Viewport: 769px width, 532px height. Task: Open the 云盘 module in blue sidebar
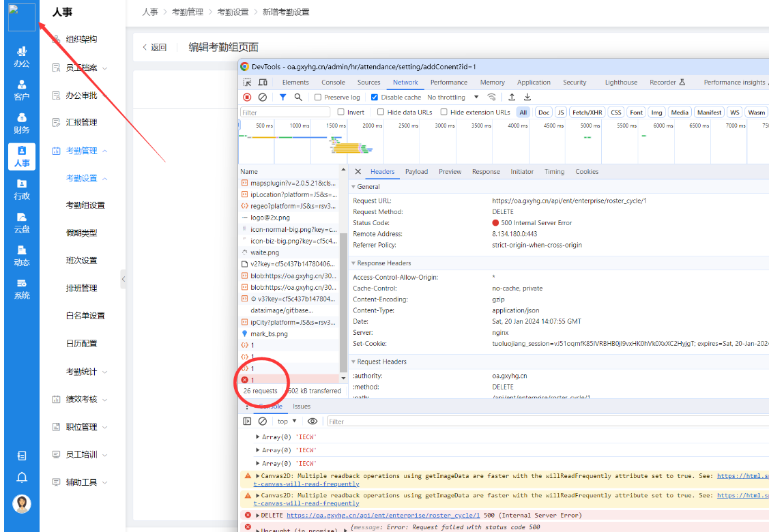22,223
